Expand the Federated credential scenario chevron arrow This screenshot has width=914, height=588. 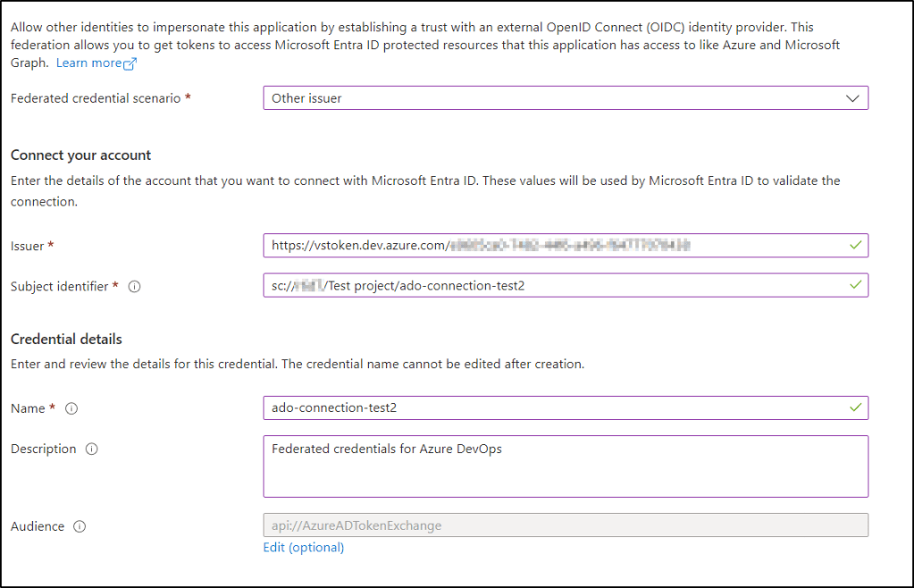click(x=851, y=98)
